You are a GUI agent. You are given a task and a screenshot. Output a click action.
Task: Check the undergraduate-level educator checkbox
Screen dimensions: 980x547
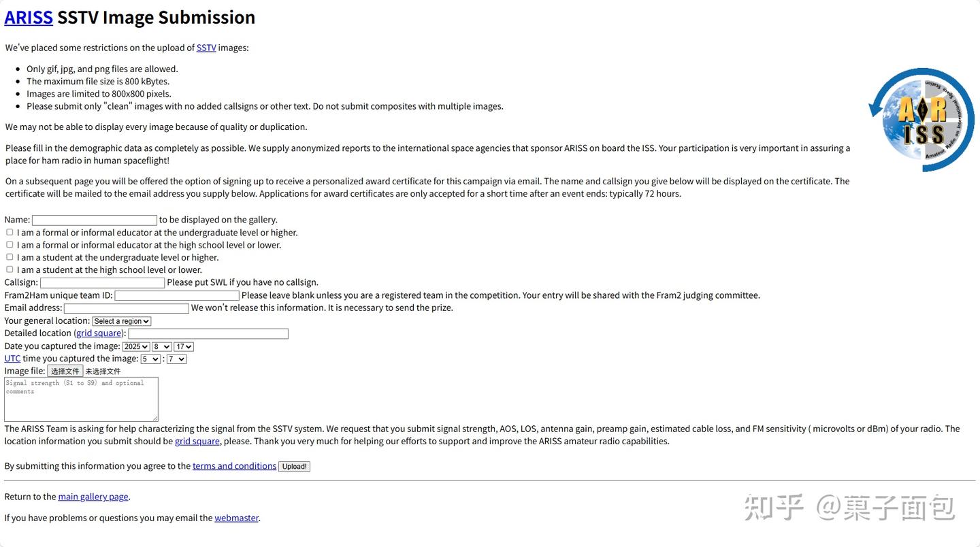point(10,232)
